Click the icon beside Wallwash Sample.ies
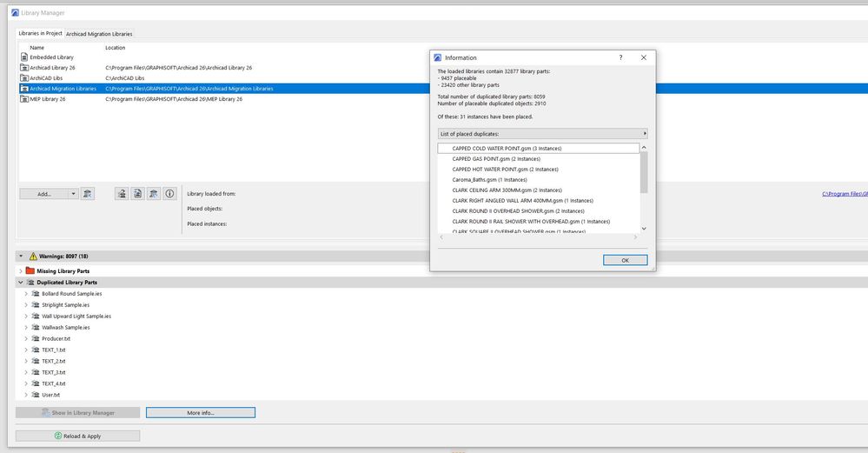This screenshot has width=868, height=453. coord(36,327)
